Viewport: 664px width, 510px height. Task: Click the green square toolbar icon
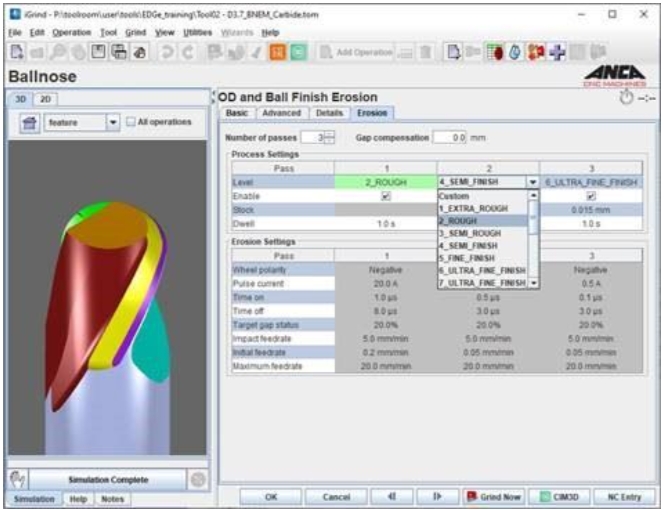299,52
